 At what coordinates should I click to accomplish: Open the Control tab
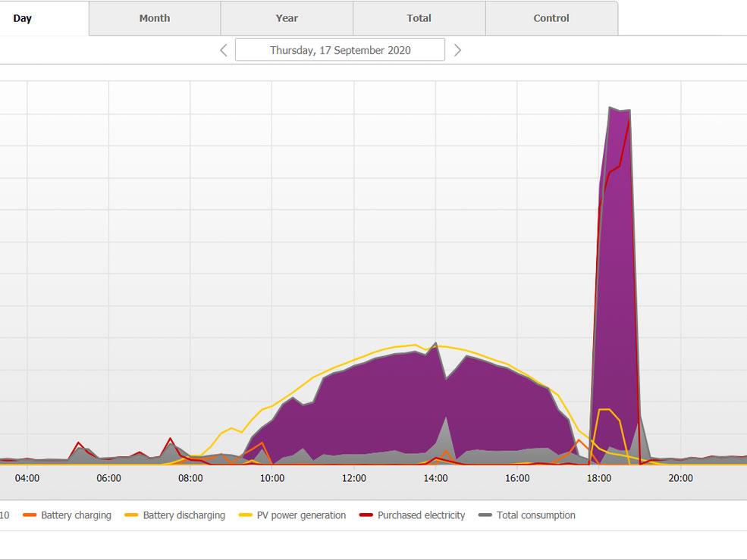[551, 18]
